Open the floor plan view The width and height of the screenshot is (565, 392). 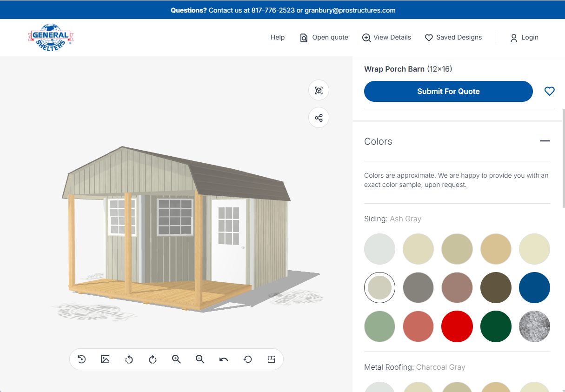coord(272,359)
